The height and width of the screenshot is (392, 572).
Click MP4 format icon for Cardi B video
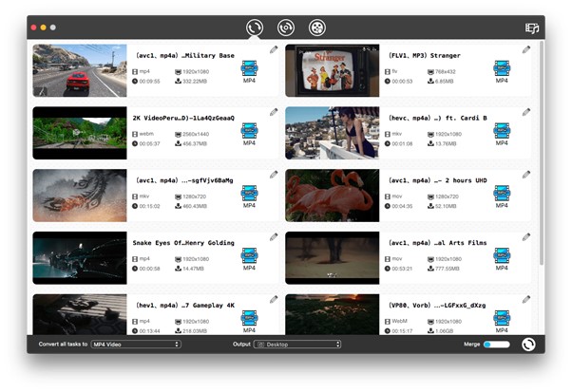click(x=503, y=135)
